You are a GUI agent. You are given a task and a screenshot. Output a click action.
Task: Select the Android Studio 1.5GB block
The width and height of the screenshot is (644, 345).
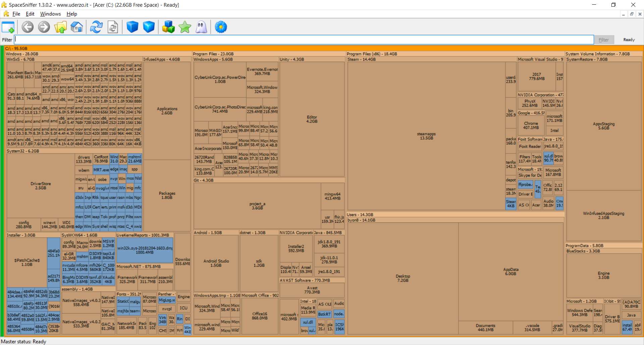click(216, 263)
